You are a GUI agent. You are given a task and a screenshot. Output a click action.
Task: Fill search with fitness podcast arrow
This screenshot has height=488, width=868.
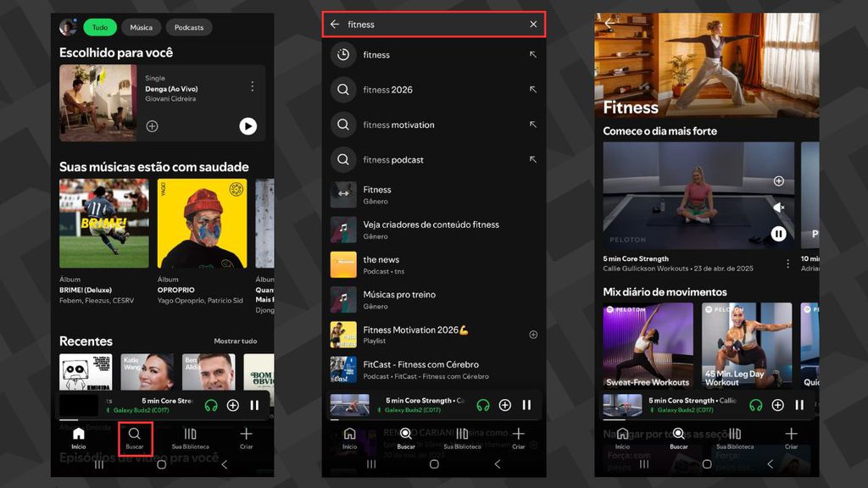pos(532,160)
